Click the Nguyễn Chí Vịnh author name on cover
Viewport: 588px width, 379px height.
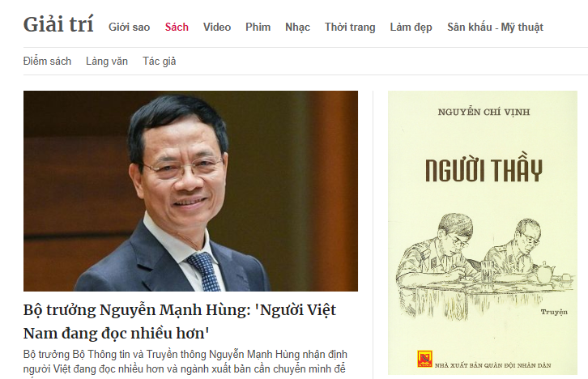click(484, 112)
